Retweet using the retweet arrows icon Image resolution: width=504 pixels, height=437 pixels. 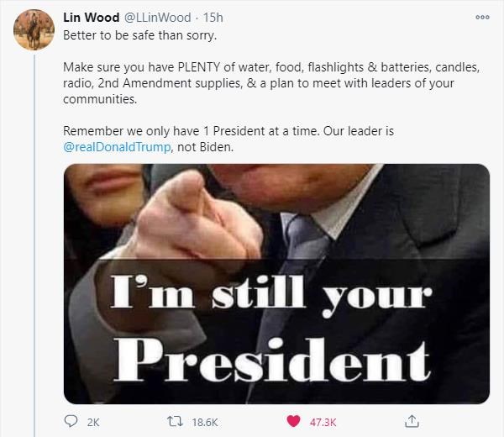pyautogui.click(x=176, y=421)
